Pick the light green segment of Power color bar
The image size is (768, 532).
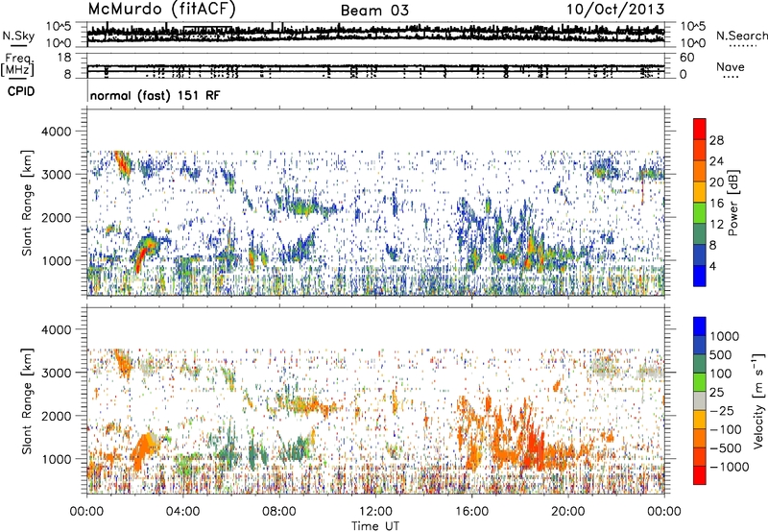click(x=700, y=212)
